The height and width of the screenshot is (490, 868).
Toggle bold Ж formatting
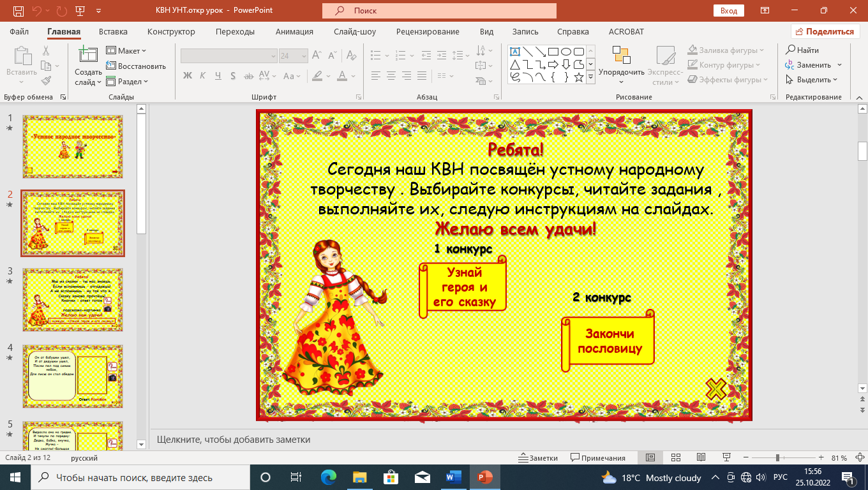pyautogui.click(x=188, y=76)
